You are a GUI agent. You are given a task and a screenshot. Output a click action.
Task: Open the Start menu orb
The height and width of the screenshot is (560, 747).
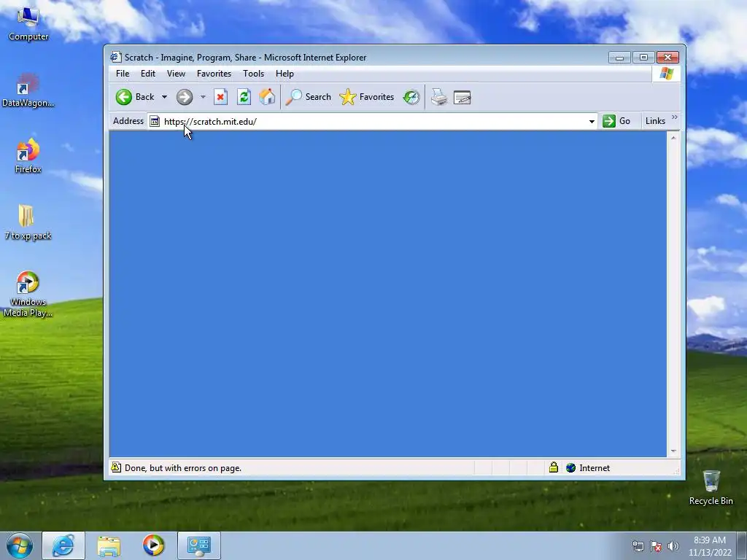coord(20,545)
